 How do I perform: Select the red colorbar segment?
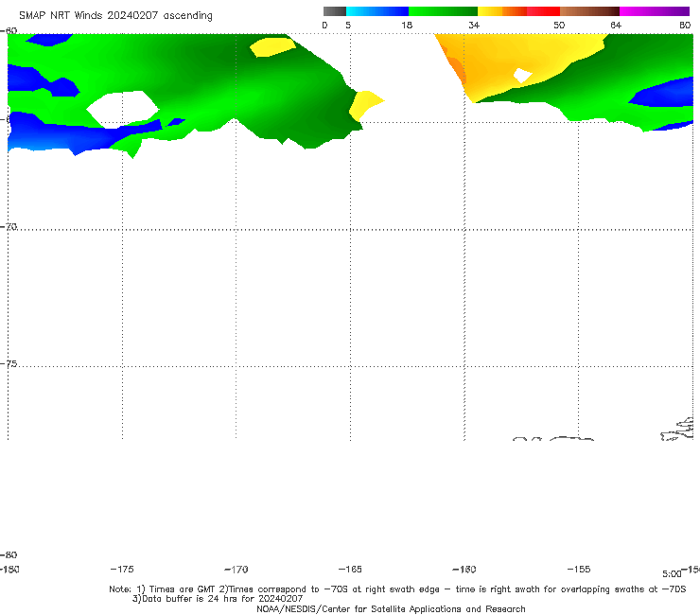pyautogui.click(x=543, y=11)
